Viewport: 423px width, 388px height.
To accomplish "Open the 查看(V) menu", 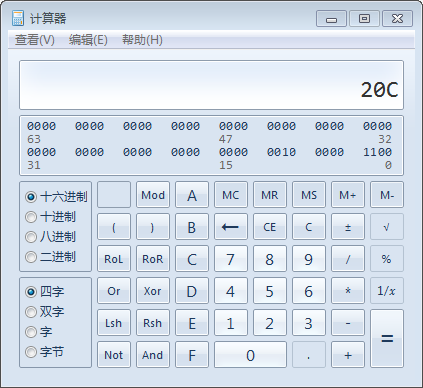I will pyautogui.click(x=35, y=40).
